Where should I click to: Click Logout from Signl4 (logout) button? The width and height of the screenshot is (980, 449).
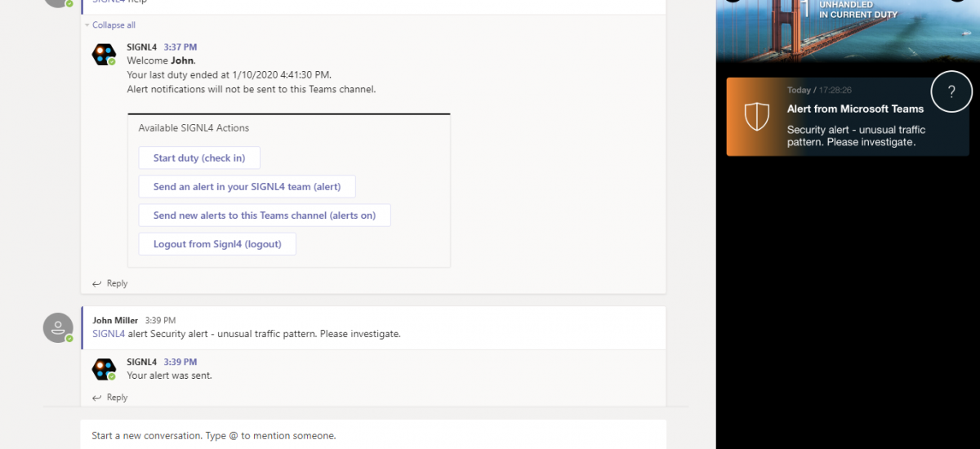pyautogui.click(x=217, y=244)
